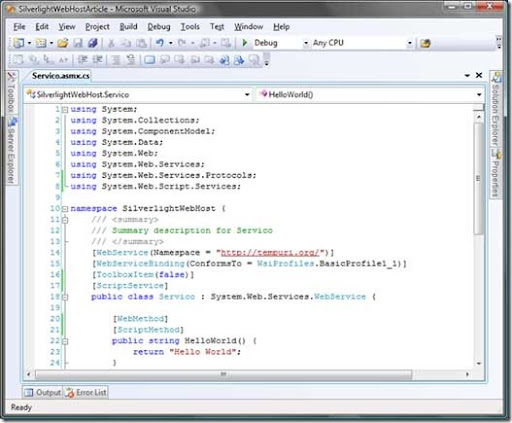Click the Output panel icon
Screen dimensions: 512x423
29,393
